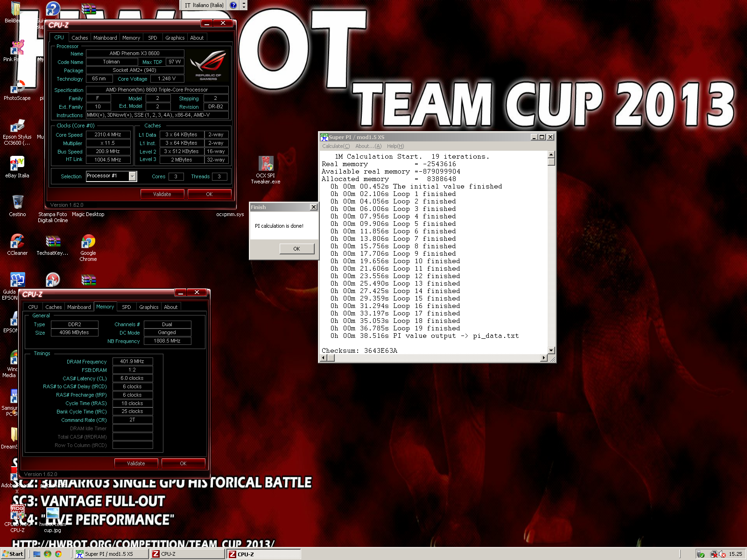Open the OCX SPI Tweaker.exe icon
Viewport: 747px width, 560px height.
(266, 163)
